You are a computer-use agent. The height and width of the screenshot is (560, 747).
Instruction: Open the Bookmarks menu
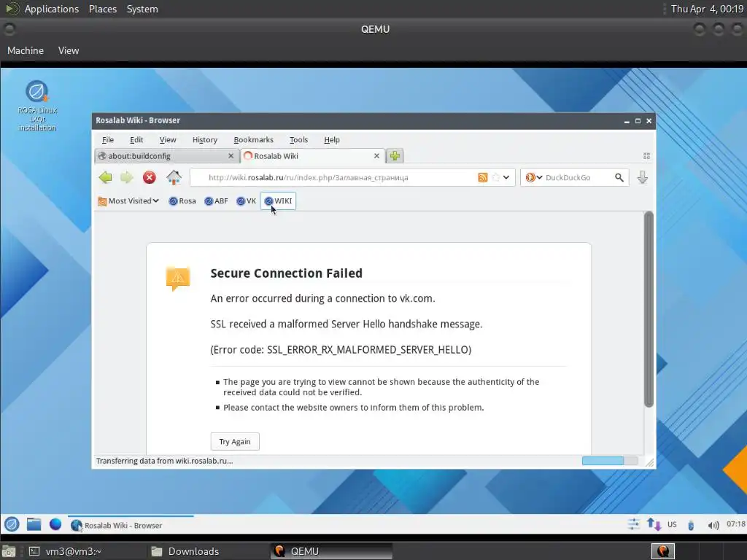253,139
